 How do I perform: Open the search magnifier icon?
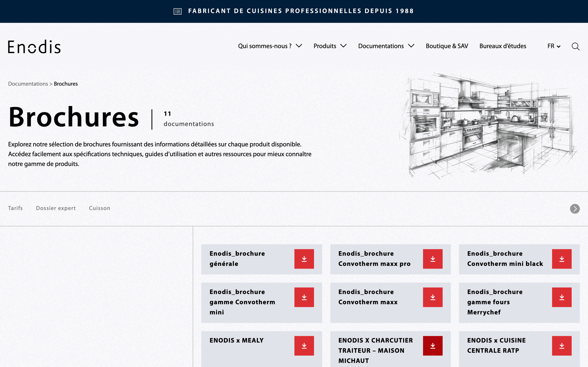click(x=575, y=46)
